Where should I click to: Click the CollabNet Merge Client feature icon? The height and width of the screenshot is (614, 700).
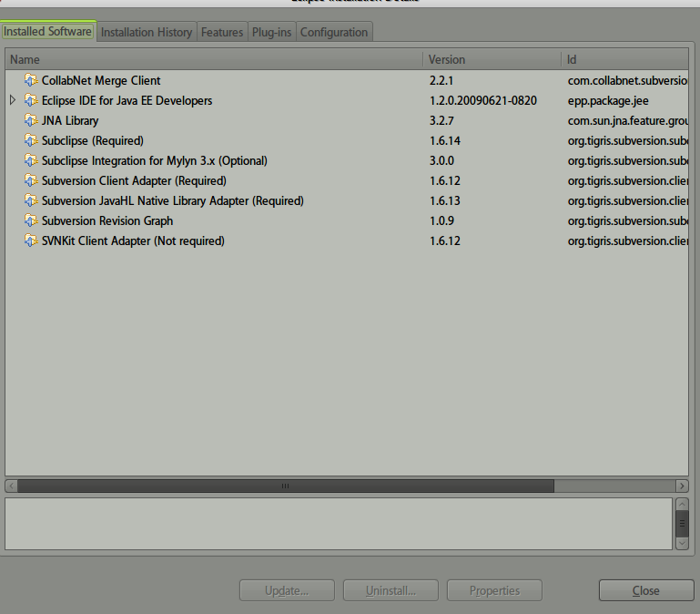[31, 80]
